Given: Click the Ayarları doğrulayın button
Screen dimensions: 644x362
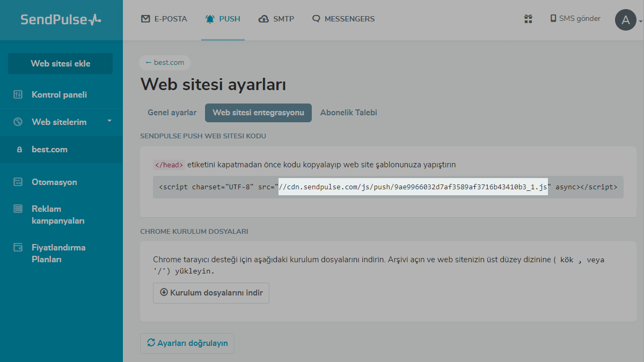Looking at the screenshot, I should click(187, 343).
